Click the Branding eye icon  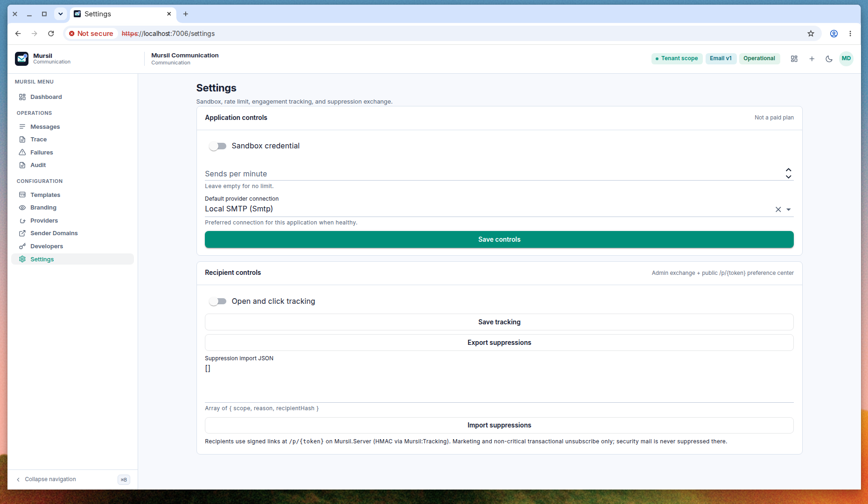pos(22,208)
